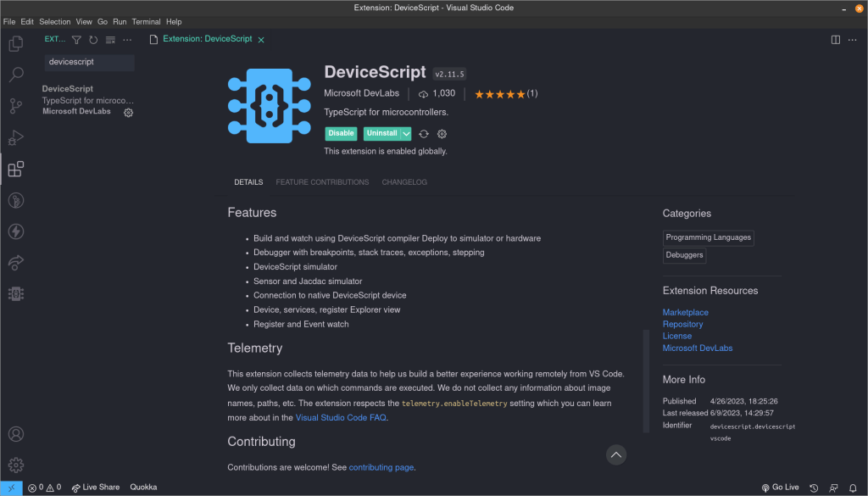Open the Live Share arrow icon in activity bar
The width and height of the screenshot is (868, 496).
point(16,262)
